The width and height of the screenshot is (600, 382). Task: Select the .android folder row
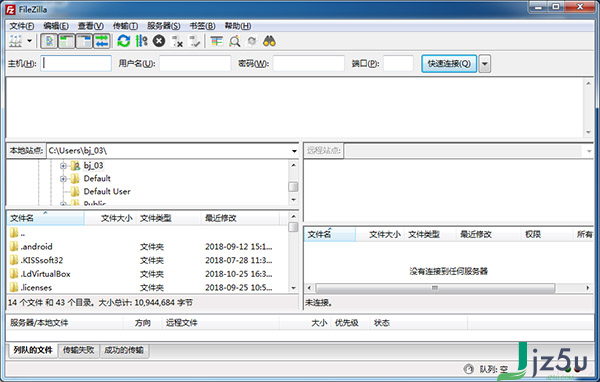[x=147, y=247]
